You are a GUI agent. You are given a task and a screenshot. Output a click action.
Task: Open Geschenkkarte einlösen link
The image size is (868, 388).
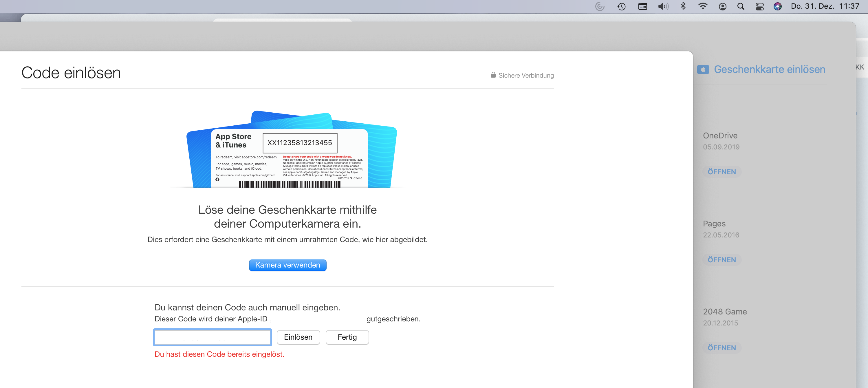tap(769, 69)
